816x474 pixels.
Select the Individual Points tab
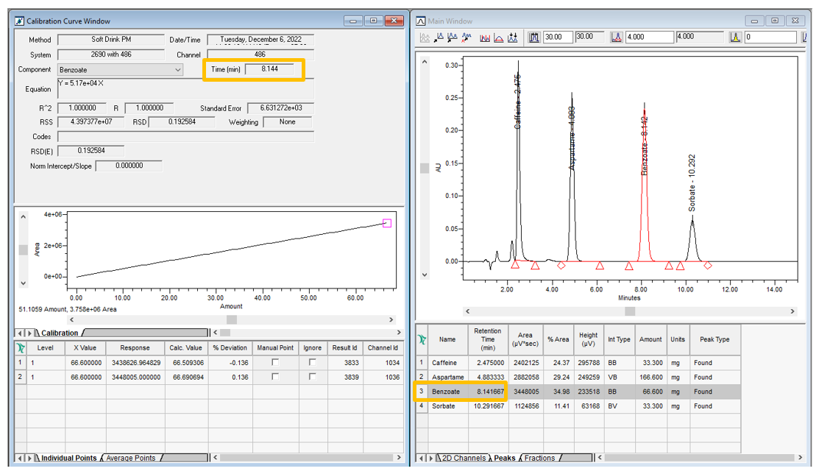click(x=68, y=458)
